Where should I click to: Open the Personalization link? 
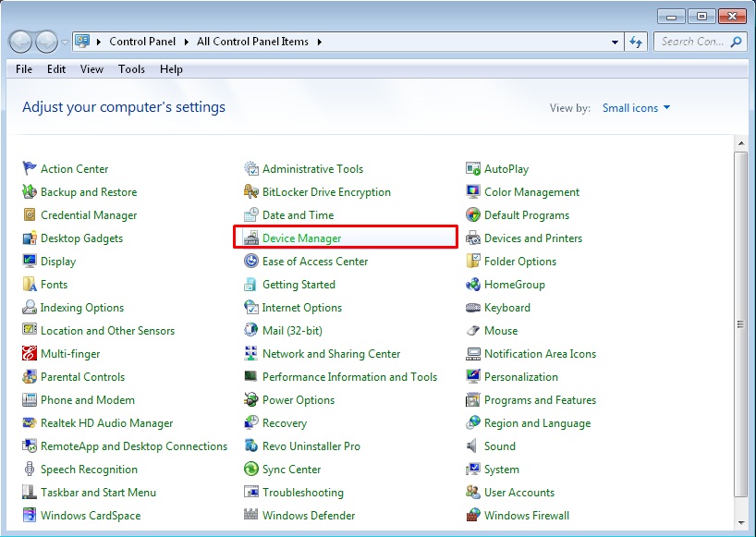point(520,377)
